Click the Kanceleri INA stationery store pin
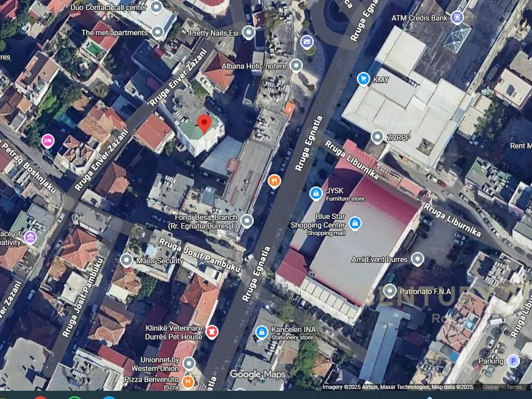 pyautogui.click(x=262, y=331)
